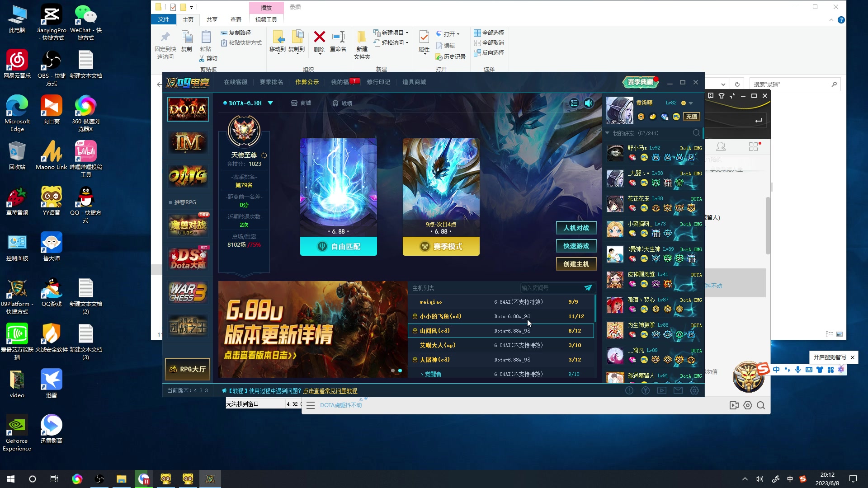Click the hamburger menu icon in chat bar
The image size is (868, 488).
point(311,405)
